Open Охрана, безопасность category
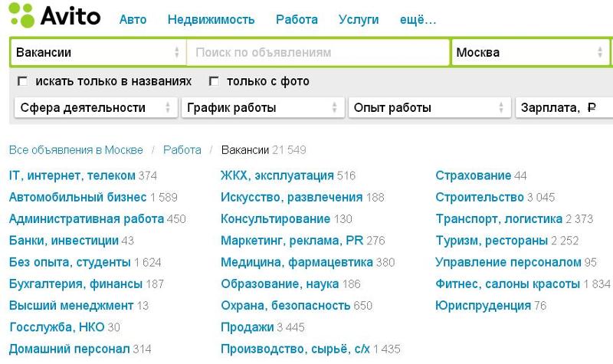The height and width of the screenshot is (364, 613). (285, 305)
